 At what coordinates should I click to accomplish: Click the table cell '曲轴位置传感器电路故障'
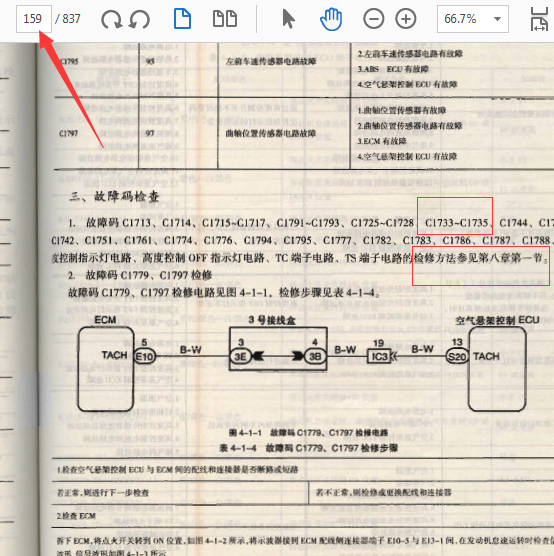click(x=271, y=134)
